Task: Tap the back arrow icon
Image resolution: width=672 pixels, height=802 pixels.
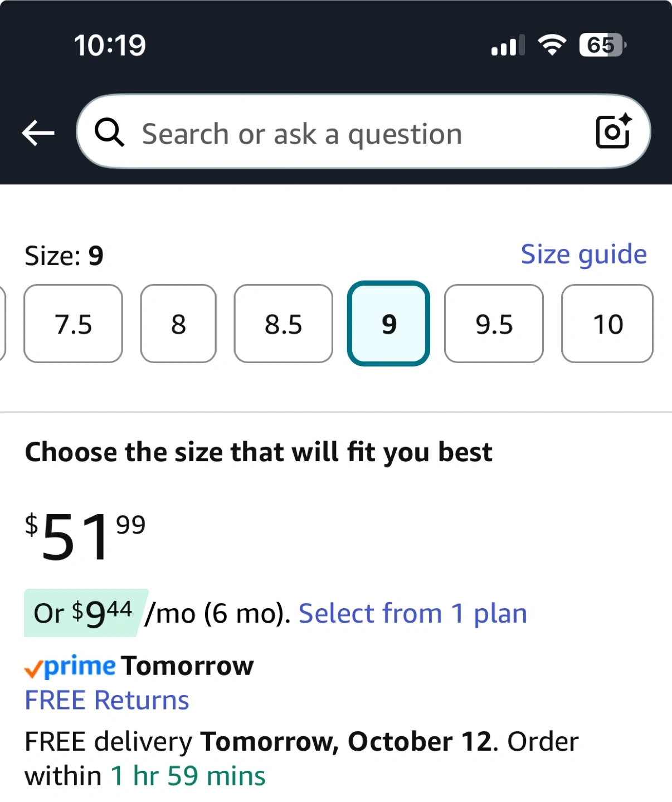Action: (38, 133)
